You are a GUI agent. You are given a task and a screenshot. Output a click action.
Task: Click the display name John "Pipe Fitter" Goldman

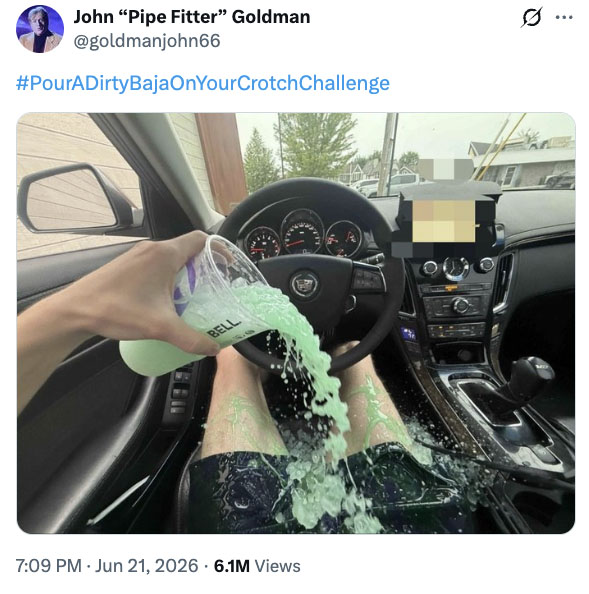(x=192, y=17)
